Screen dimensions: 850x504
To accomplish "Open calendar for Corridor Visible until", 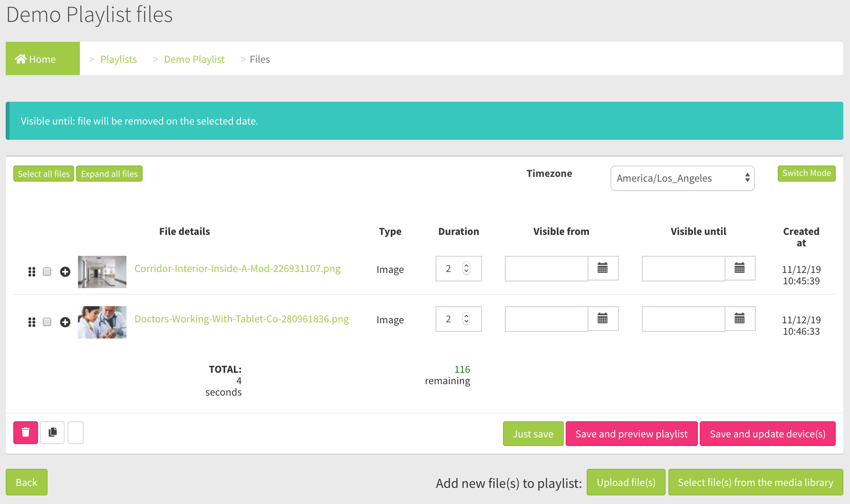I will 740,268.
